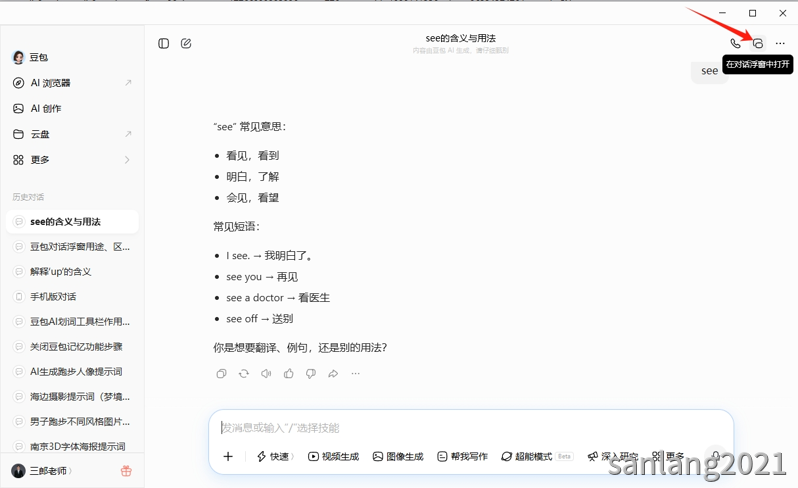798x488 pixels.
Task: Dislike the reply with thumbs-down icon
Action: (310, 374)
